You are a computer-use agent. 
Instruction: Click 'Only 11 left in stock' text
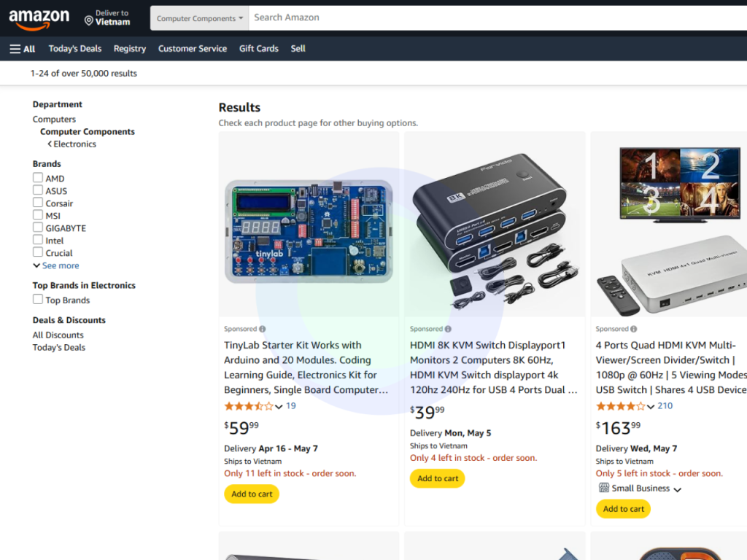pos(290,473)
